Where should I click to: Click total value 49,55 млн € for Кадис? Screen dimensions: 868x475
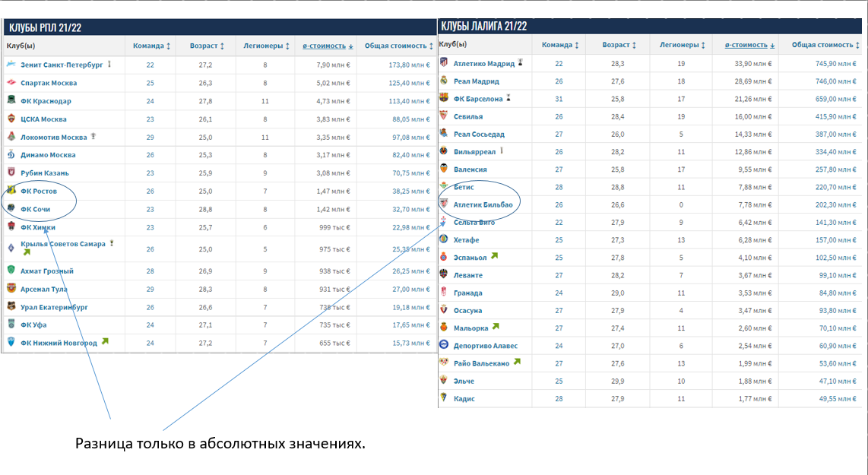pyautogui.click(x=838, y=398)
